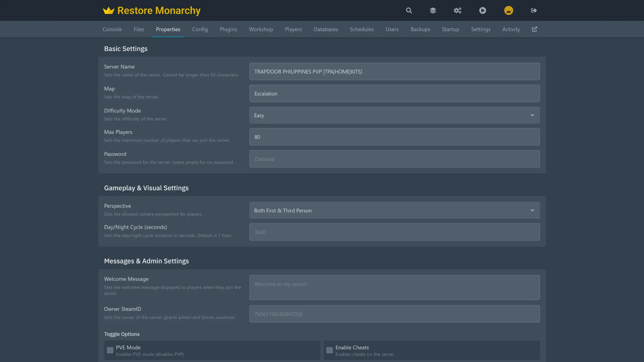644x362 pixels.
Task: Open the Workshop tab
Action: click(261, 29)
